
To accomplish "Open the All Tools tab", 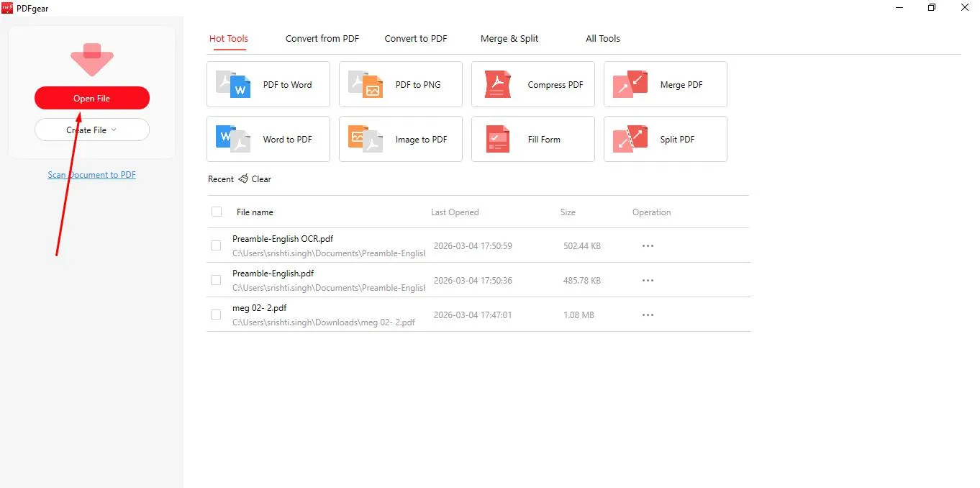I will [x=602, y=38].
